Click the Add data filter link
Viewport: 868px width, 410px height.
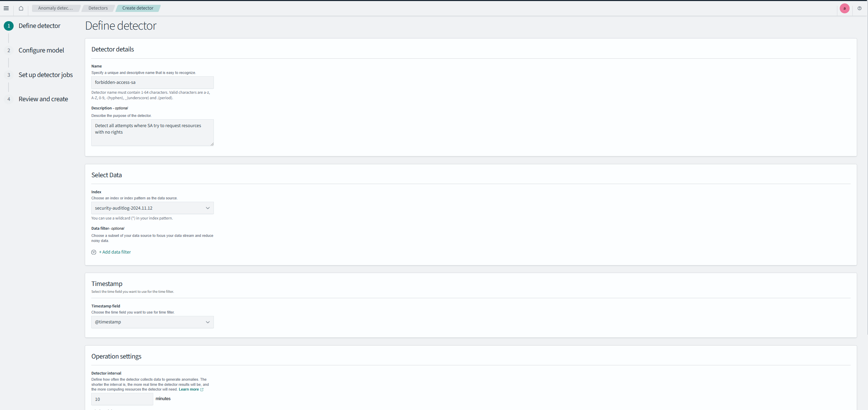115,252
